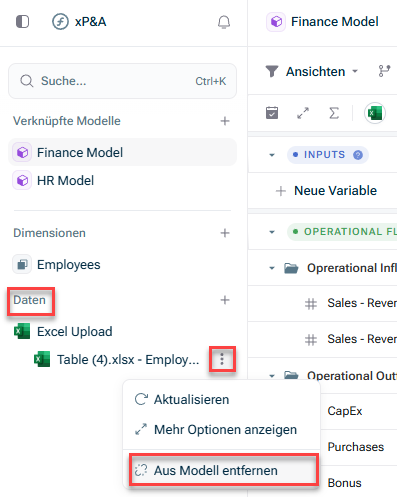Click the Operational Inflow folder icon
This screenshot has width=397, height=497.
pyautogui.click(x=291, y=268)
